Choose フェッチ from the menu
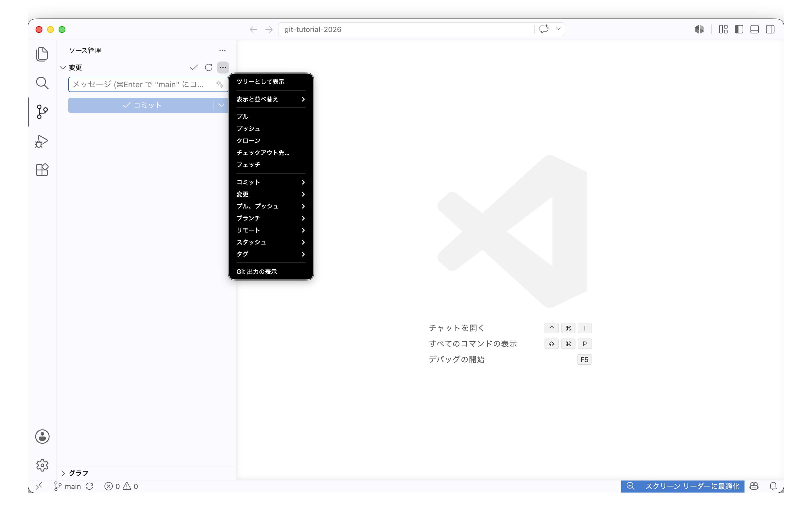This screenshot has height=530, width=812. click(271, 164)
